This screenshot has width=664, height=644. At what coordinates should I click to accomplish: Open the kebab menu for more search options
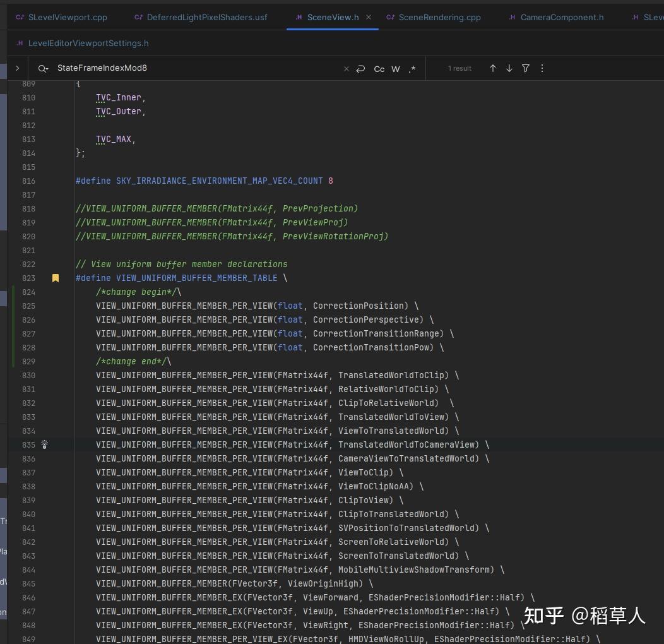[542, 68]
